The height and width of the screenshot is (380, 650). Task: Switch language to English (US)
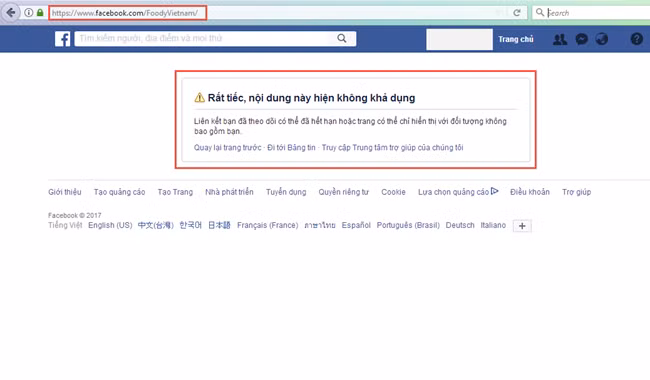coord(110,225)
